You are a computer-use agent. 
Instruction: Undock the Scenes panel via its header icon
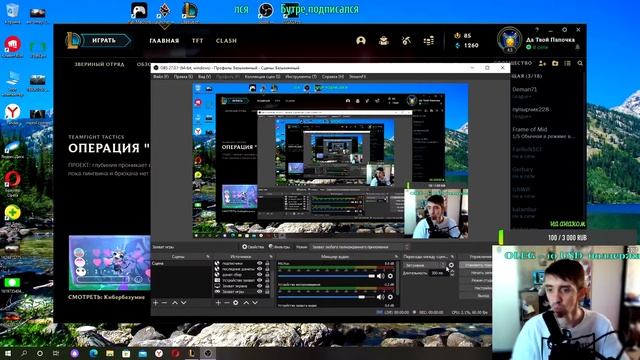coord(208,257)
